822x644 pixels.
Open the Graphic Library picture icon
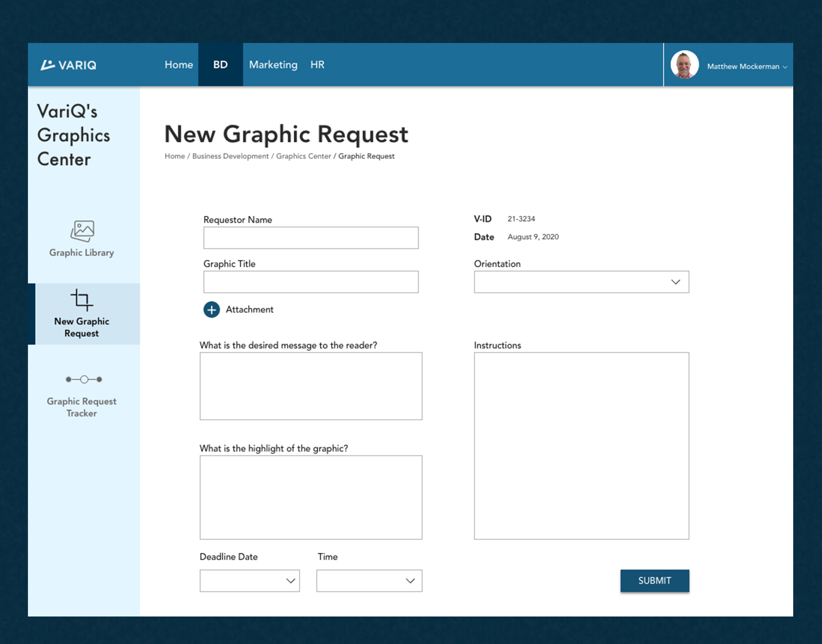pos(82,231)
